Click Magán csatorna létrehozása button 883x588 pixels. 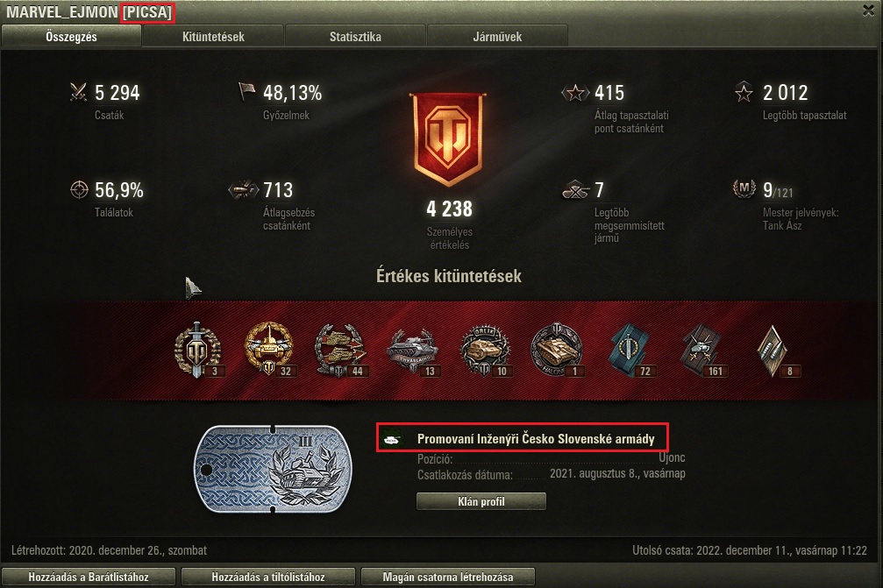point(448,577)
